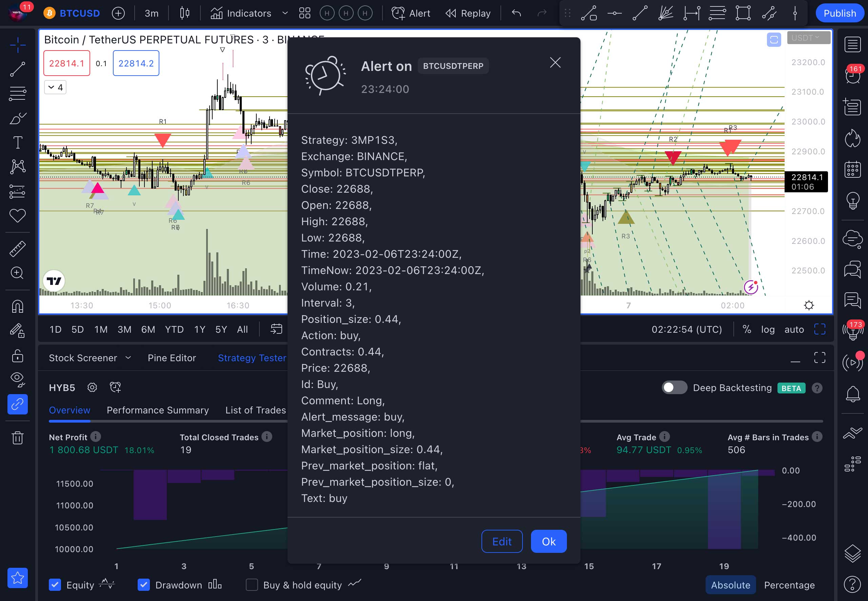Select the heart icons tool
The image size is (868, 601).
point(18,215)
